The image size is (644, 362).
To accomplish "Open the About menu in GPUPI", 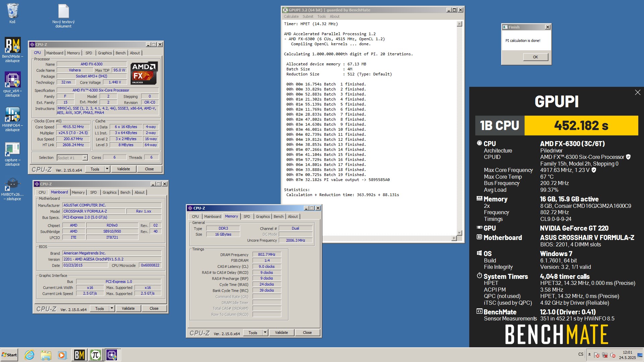I will (x=334, y=16).
